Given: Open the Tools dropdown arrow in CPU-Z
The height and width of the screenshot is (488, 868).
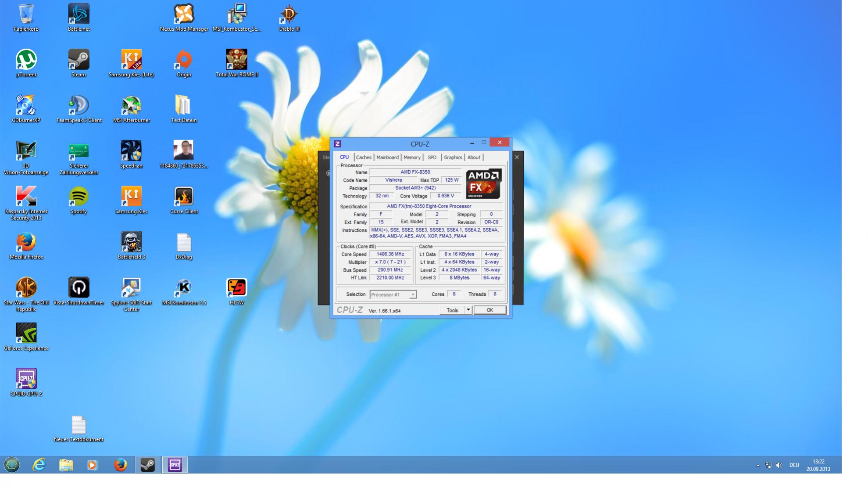Looking at the screenshot, I should (x=468, y=310).
